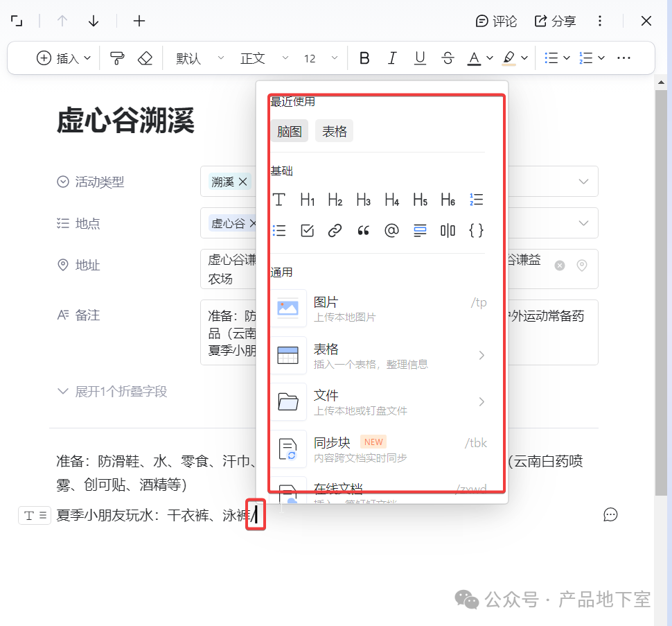
Task: Click the format painter icon
Action: pyautogui.click(x=118, y=58)
